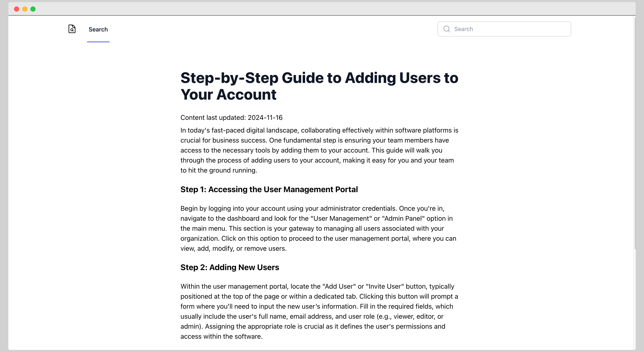Click the Step 2 Adding New Users heading
This screenshot has height=352, width=644.
coord(230,267)
